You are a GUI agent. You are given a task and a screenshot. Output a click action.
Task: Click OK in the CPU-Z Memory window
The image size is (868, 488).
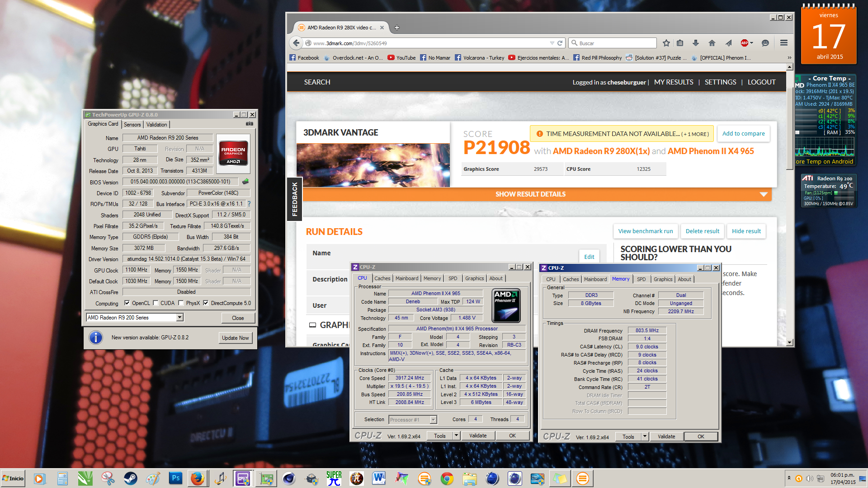(x=701, y=436)
